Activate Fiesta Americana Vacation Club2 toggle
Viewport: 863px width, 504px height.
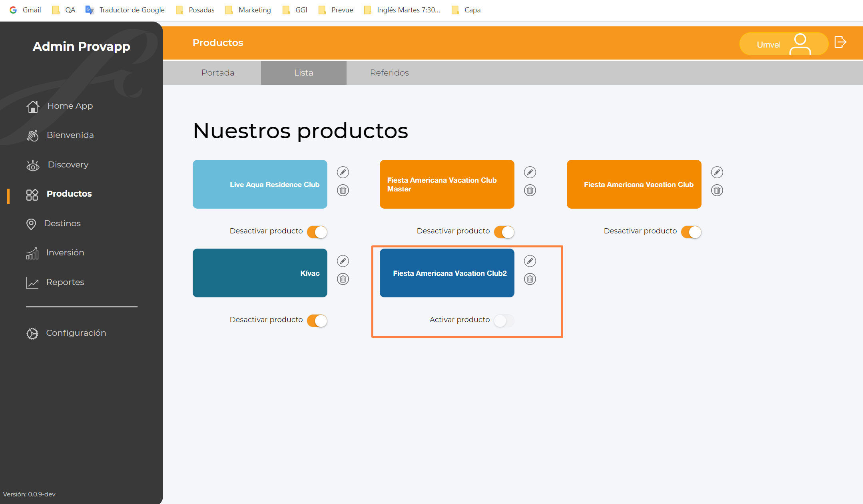tap(504, 321)
